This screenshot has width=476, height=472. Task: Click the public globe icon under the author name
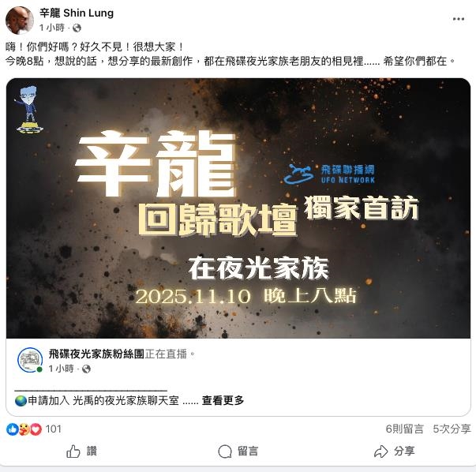point(77,28)
